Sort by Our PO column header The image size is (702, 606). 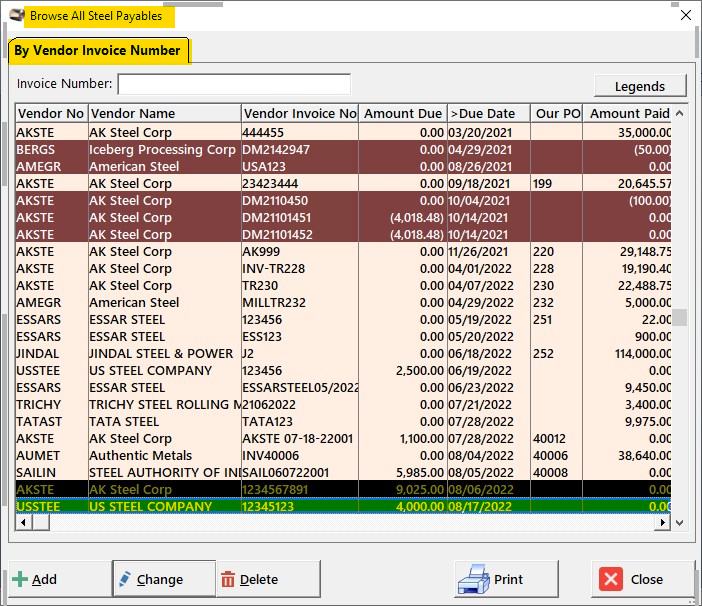(556, 113)
